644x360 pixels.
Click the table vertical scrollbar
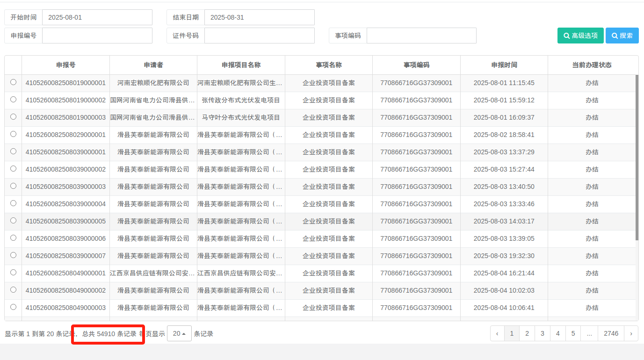tap(637, 158)
